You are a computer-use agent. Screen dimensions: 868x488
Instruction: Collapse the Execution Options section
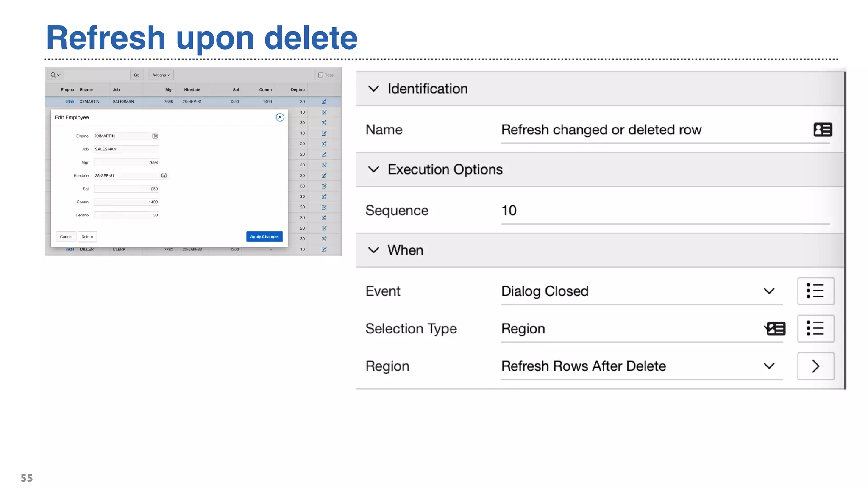click(x=373, y=169)
